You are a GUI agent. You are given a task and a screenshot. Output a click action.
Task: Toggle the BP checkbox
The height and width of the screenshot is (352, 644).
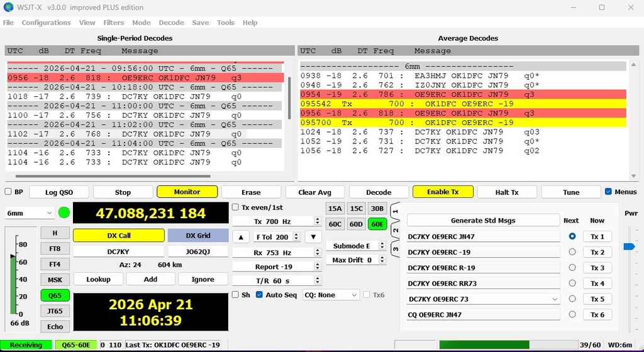click(8, 192)
